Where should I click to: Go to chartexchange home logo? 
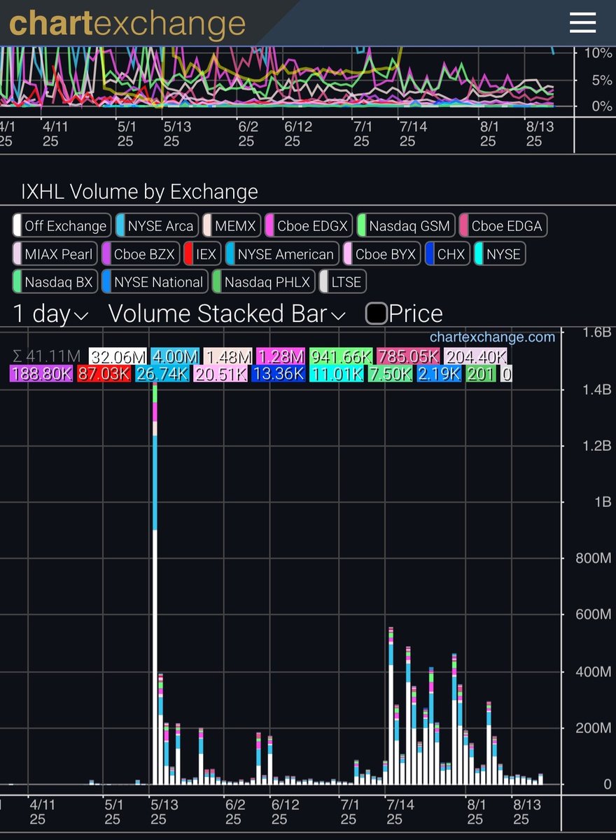click(x=127, y=23)
